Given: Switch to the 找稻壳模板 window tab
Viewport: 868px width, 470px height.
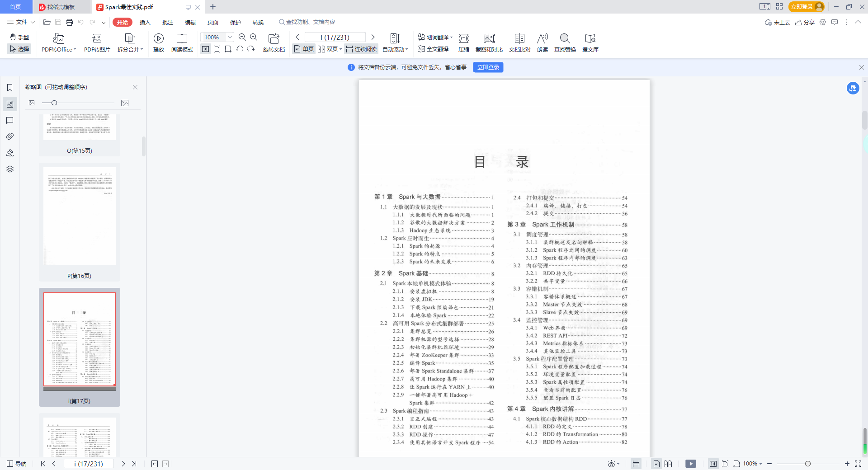Looking at the screenshot, I should (61, 7).
